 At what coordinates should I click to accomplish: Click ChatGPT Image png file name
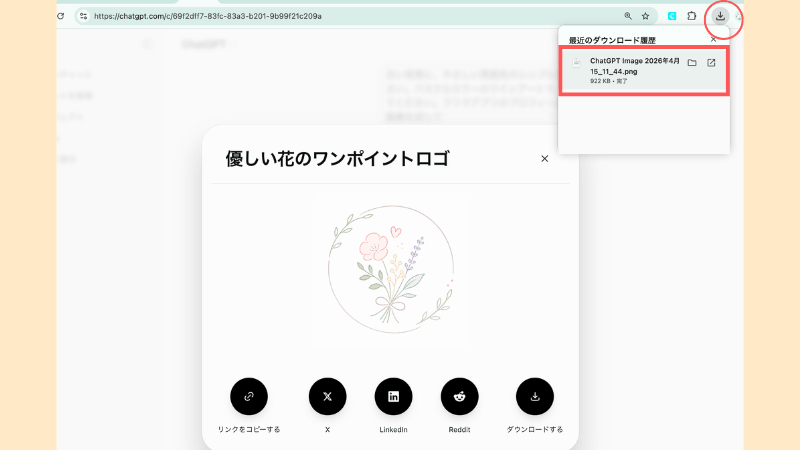tap(634, 66)
